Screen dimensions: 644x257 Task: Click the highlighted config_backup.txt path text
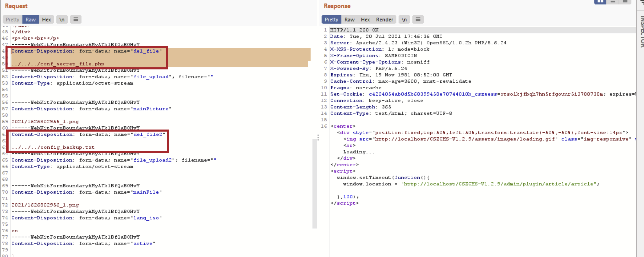click(x=53, y=147)
